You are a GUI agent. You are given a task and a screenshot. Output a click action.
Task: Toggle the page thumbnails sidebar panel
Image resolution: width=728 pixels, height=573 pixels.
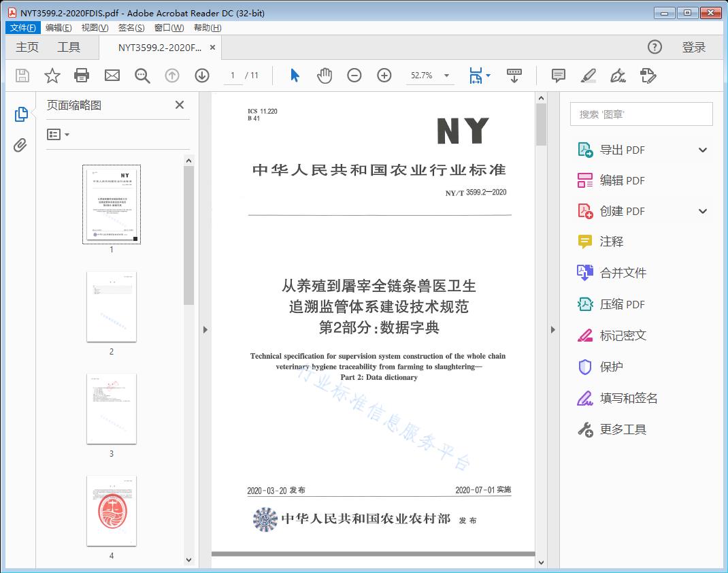point(21,114)
